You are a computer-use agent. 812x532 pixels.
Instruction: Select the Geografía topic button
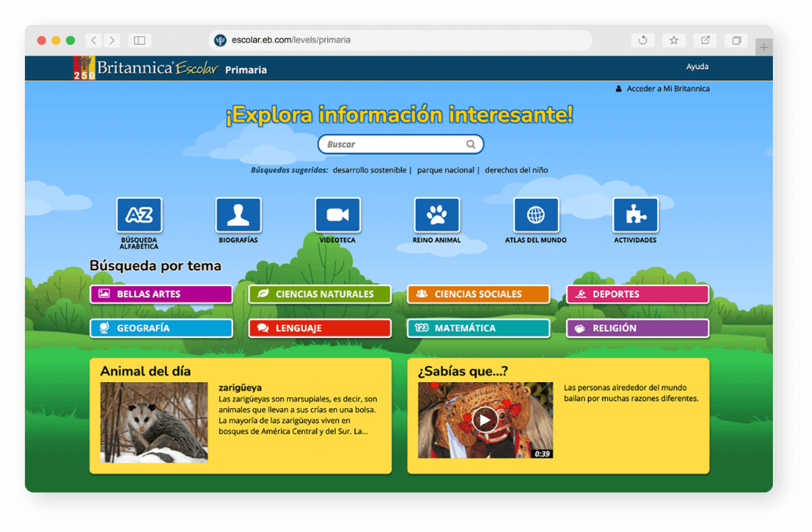pos(161,329)
